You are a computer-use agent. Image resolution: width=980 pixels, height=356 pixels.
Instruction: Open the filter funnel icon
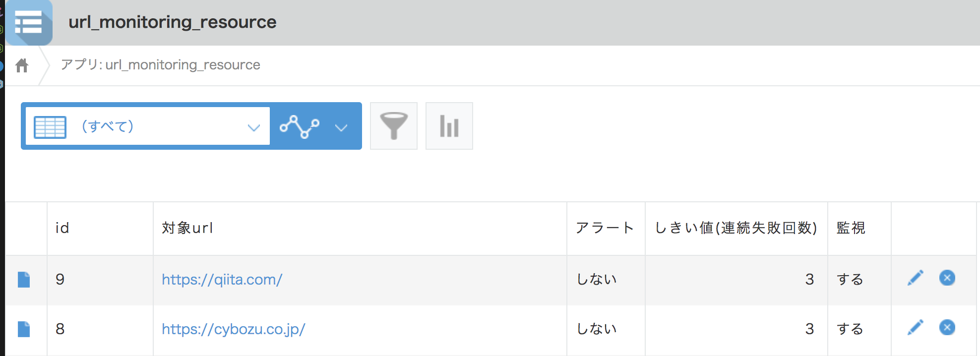pos(394,126)
